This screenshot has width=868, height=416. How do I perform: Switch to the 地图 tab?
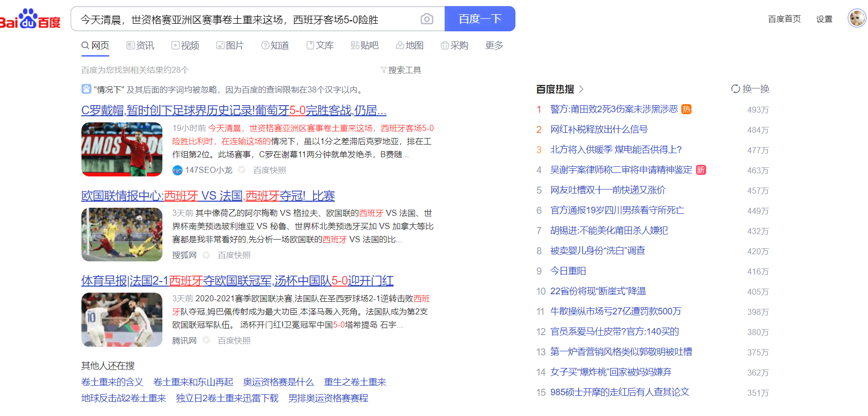coord(410,45)
